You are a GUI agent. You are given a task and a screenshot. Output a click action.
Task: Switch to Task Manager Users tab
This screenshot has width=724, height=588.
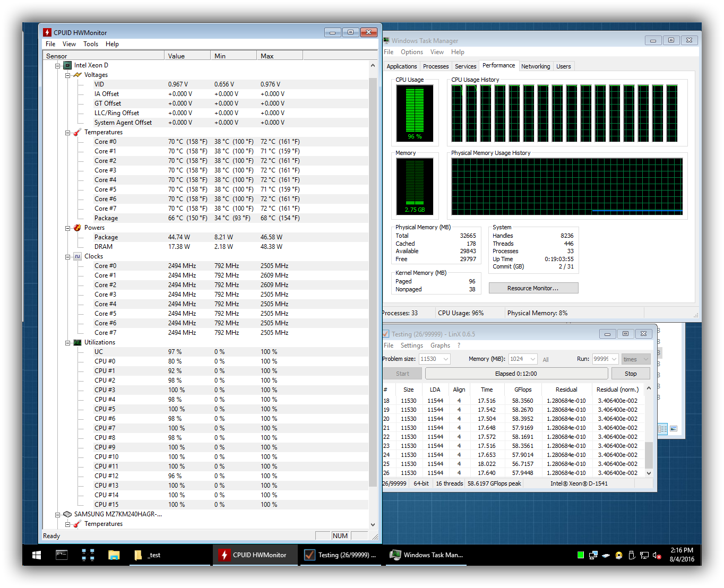coord(564,66)
